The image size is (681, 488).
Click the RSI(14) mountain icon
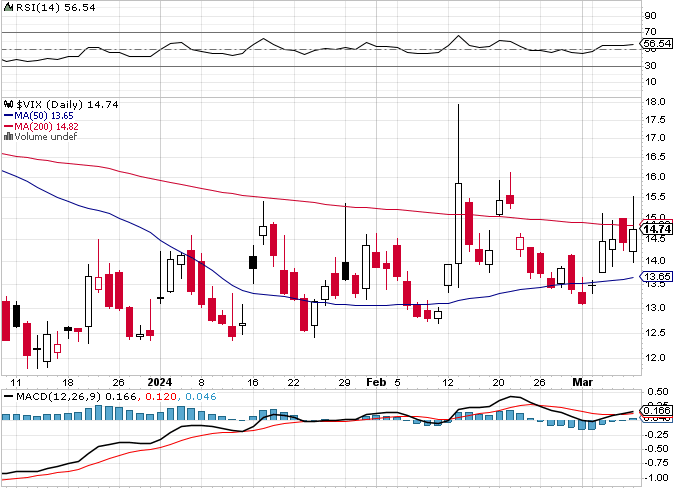pos(9,7)
